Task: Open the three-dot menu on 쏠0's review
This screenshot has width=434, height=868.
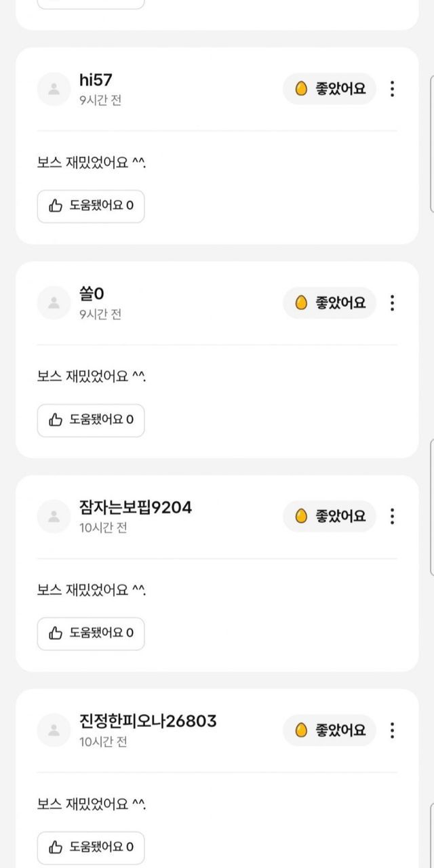Action: coord(392,303)
